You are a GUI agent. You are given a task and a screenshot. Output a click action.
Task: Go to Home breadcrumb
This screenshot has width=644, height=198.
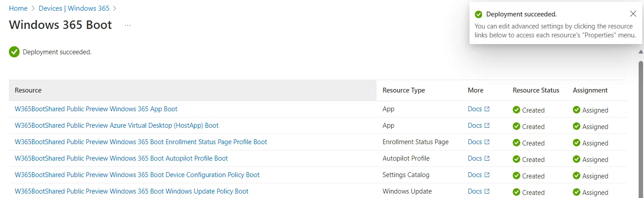(x=18, y=8)
